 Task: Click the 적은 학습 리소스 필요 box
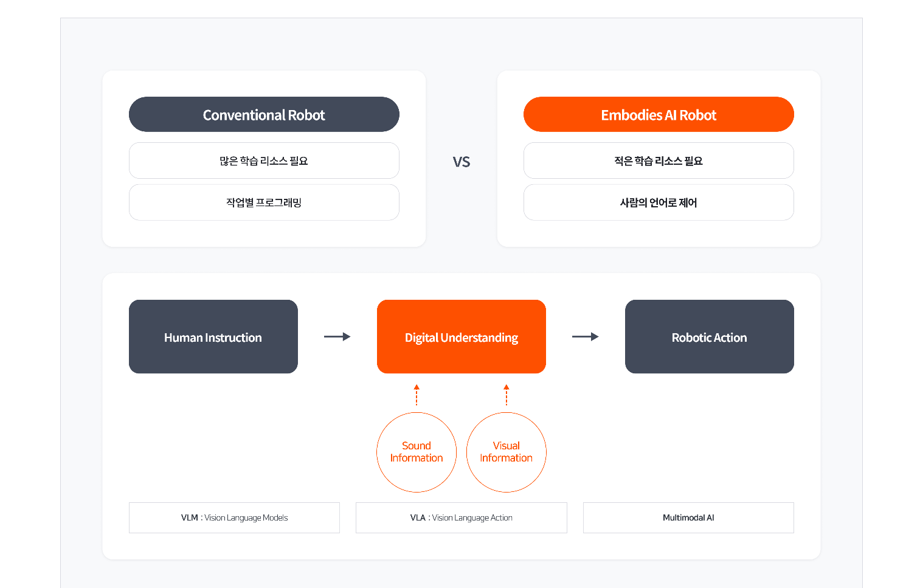659,161
